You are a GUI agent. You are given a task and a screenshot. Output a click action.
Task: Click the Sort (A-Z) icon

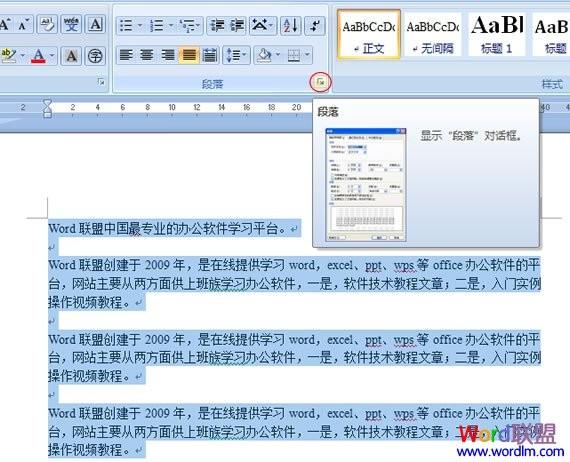(290, 25)
